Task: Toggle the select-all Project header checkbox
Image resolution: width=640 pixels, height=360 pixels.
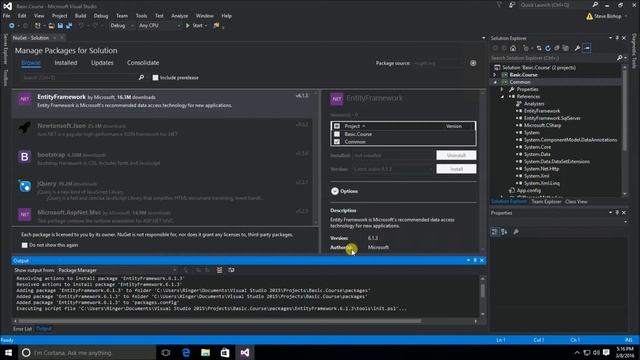Action: [337, 126]
